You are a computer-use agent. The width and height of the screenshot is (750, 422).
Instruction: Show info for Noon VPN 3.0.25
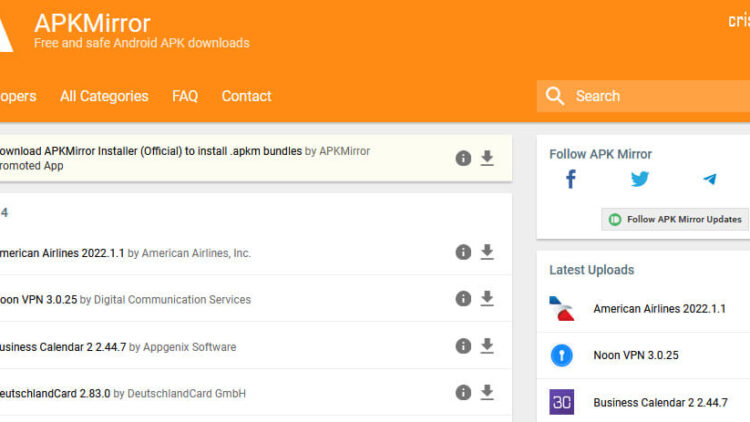pyautogui.click(x=463, y=298)
